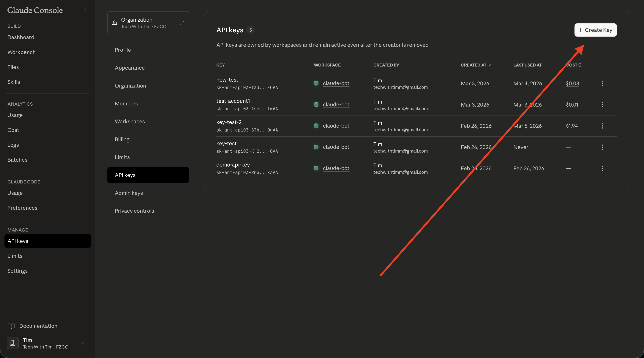This screenshot has width=644, height=358.
Task: Open three-dot menu for key-test-2 key
Action: pos(602,126)
